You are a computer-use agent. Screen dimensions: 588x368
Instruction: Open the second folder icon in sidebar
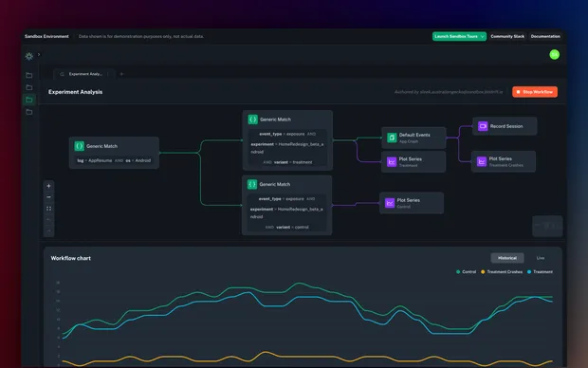(x=28, y=87)
